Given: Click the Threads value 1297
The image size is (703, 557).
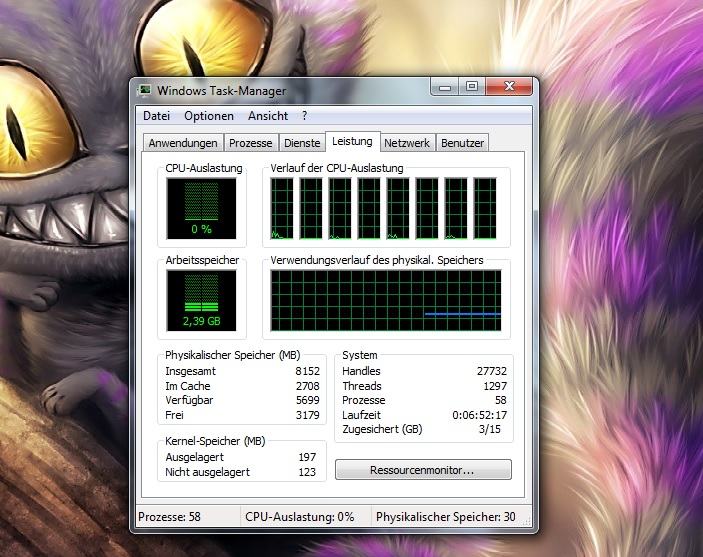Looking at the screenshot, I should tap(495, 386).
